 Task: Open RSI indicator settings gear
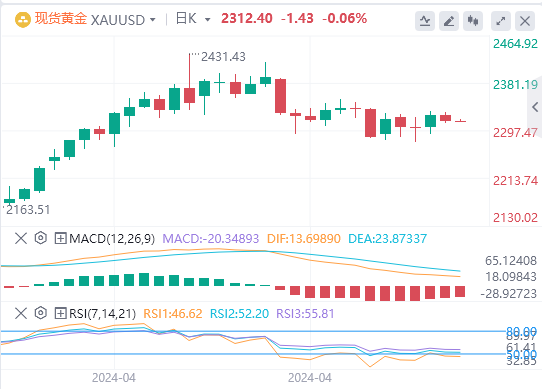point(41,313)
